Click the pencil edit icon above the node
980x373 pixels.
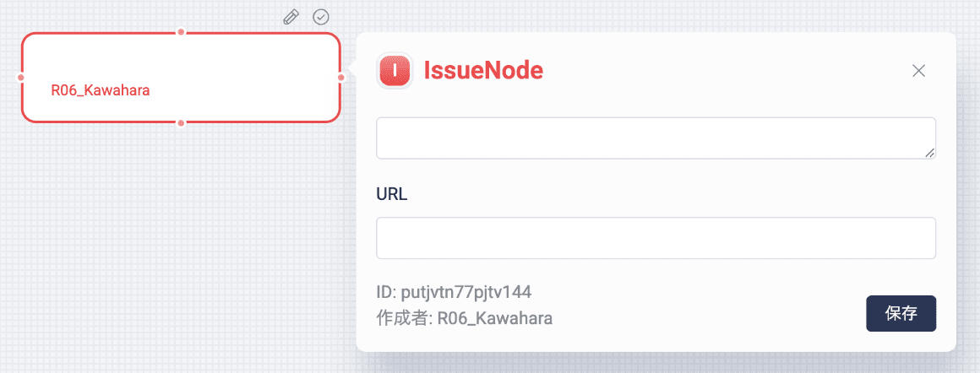point(291,17)
